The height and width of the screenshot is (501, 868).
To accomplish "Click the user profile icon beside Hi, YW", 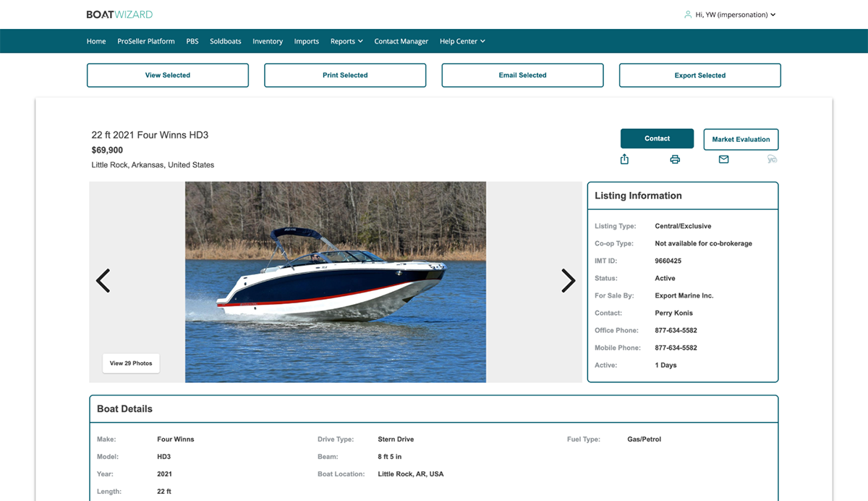I will point(688,14).
